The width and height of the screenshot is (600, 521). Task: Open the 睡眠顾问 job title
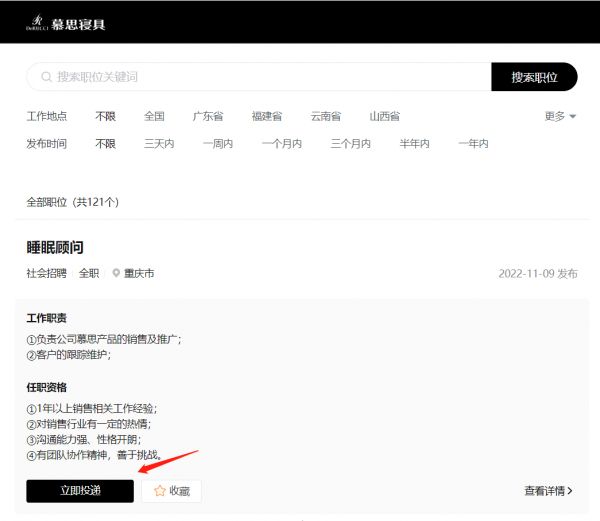[55, 247]
